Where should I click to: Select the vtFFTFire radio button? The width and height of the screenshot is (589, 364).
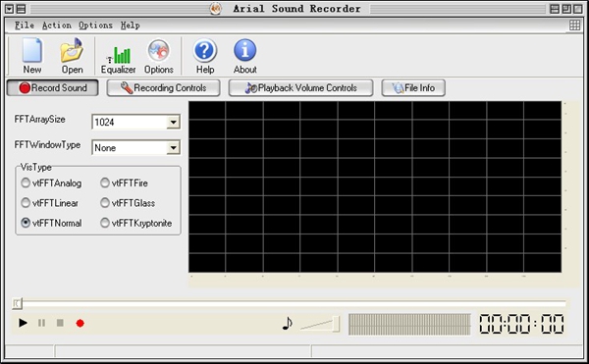coord(105,182)
